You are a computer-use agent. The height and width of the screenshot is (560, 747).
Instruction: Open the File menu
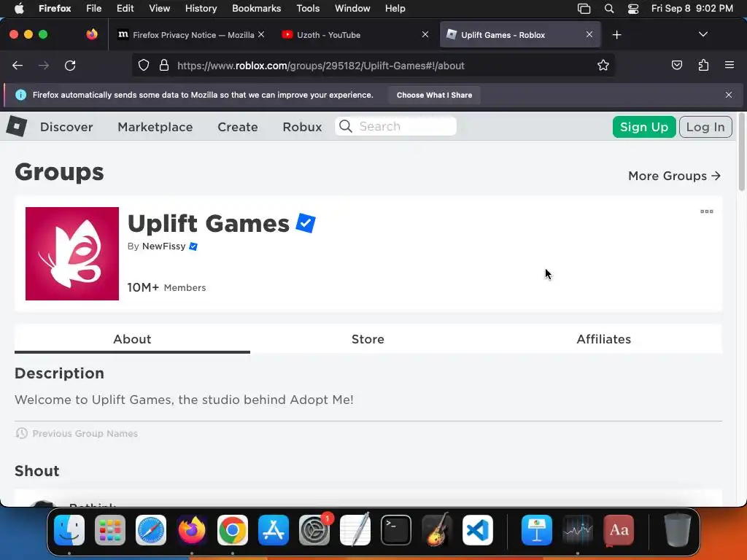point(93,8)
